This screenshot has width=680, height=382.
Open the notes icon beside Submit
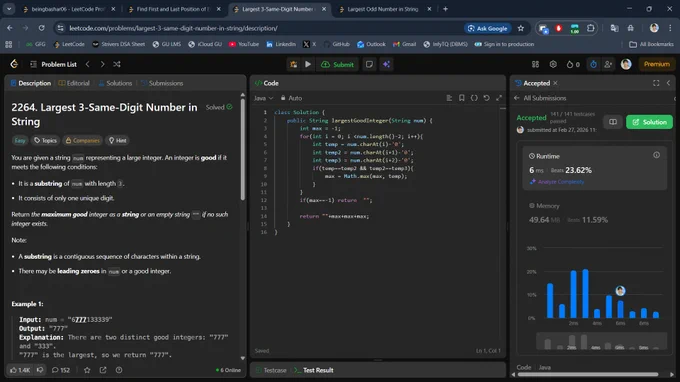click(x=369, y=64)
